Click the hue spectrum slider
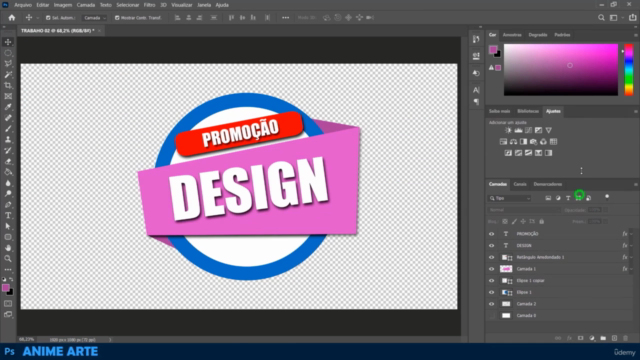This screenshot has width=640, height=360. click(x=629, y=70)
